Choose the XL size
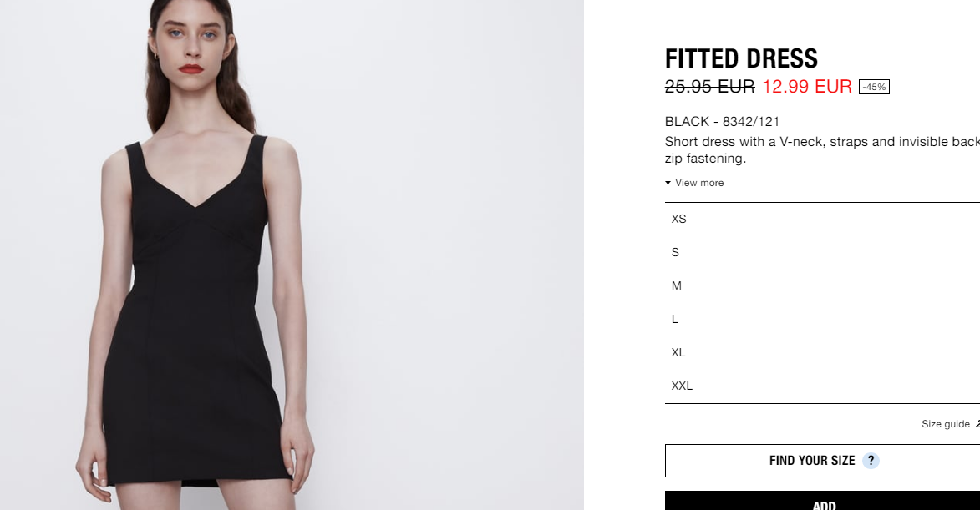This screenshot has height=510, width=980. coord(822,353)
